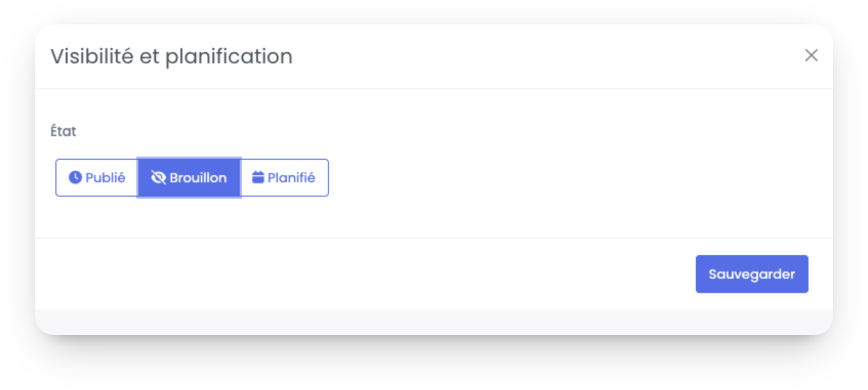Screen dimensions: 868x390
Task: Dismiss the modal using the X icon
Action: [x=811, y=55]
